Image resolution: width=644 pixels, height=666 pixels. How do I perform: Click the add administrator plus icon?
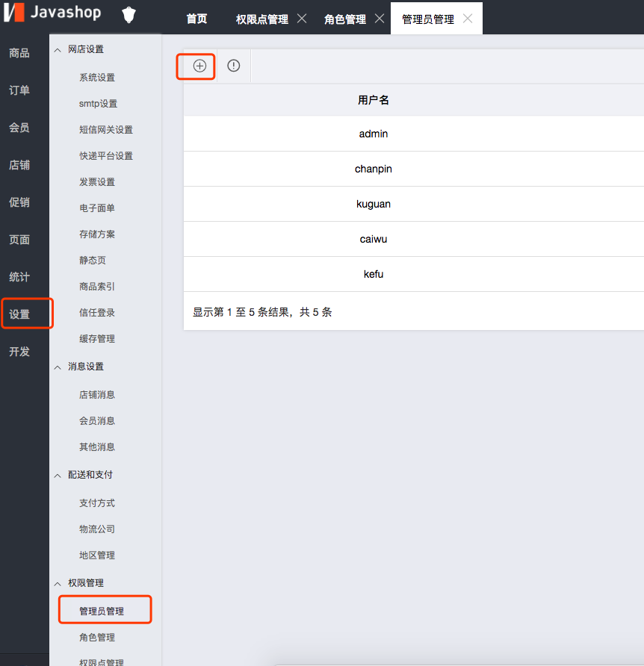click(x=199, y=66)
